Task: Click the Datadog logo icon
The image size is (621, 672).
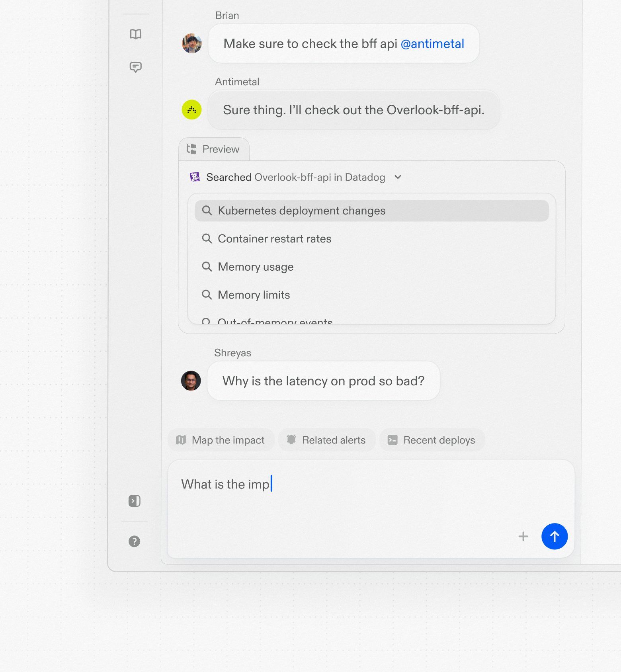Action: (195, 177)
